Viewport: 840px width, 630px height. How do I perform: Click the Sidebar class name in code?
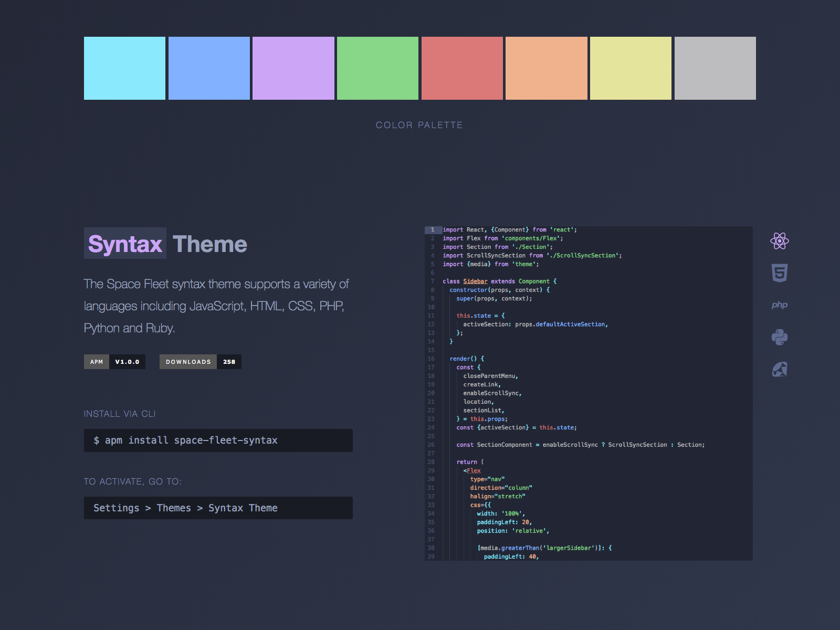tap(475, 281)
